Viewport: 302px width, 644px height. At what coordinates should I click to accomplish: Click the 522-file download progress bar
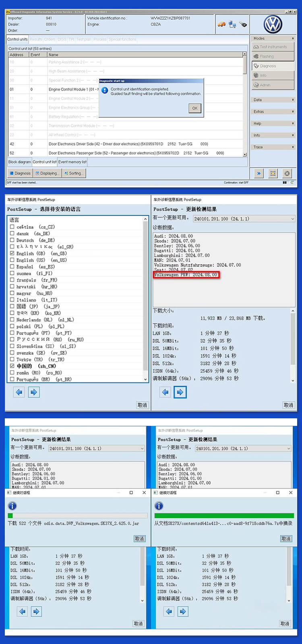point(78,515)
